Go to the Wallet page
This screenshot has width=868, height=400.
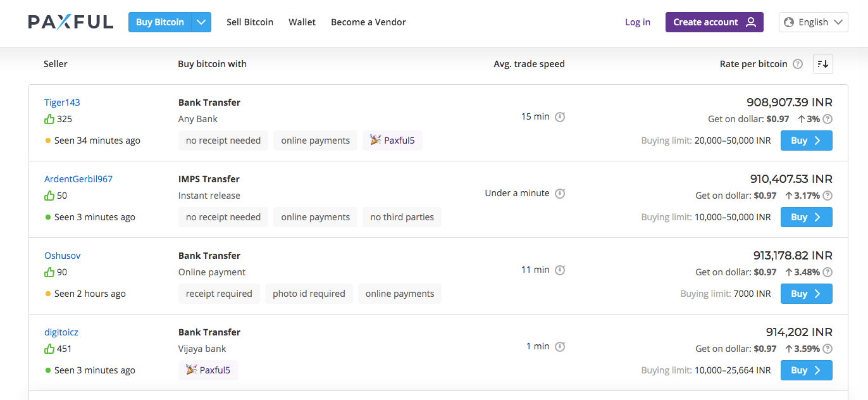[x=302, y=22]
